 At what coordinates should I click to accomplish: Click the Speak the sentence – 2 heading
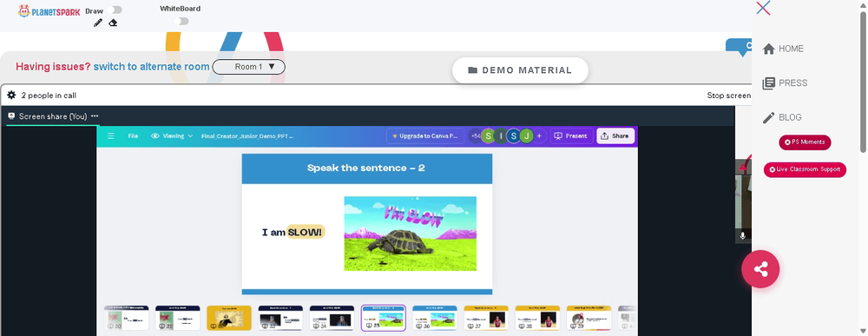(x=366, y=168)
